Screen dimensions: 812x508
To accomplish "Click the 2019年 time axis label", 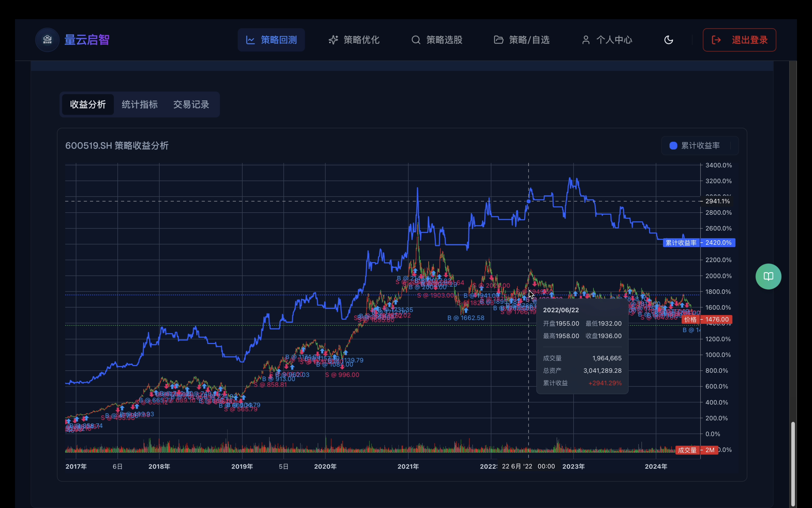I will point(242,466).
